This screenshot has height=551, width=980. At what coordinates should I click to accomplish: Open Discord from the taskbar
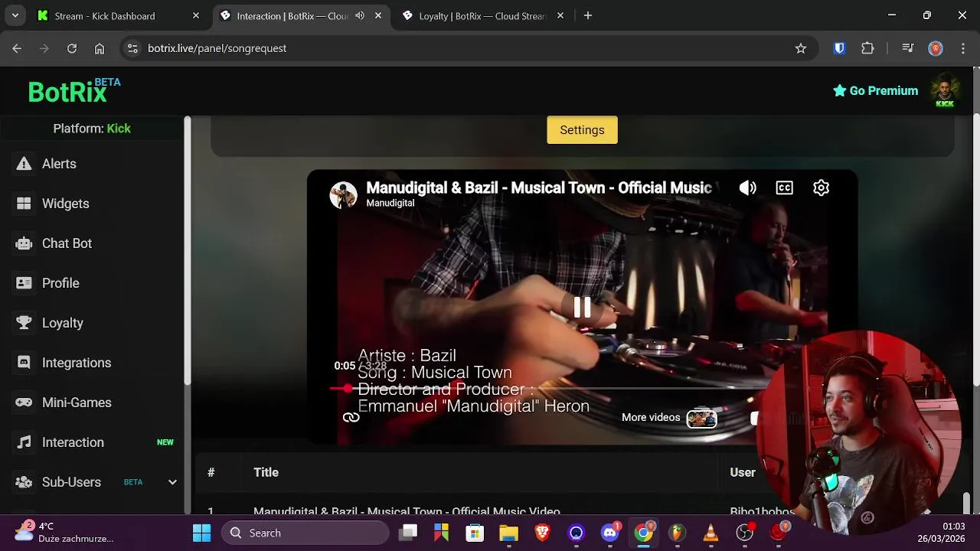tap(610, 533)
